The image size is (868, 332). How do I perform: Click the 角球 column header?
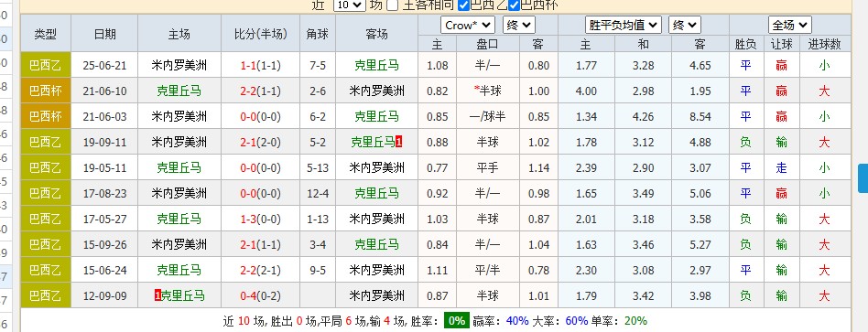pos(318,34)
